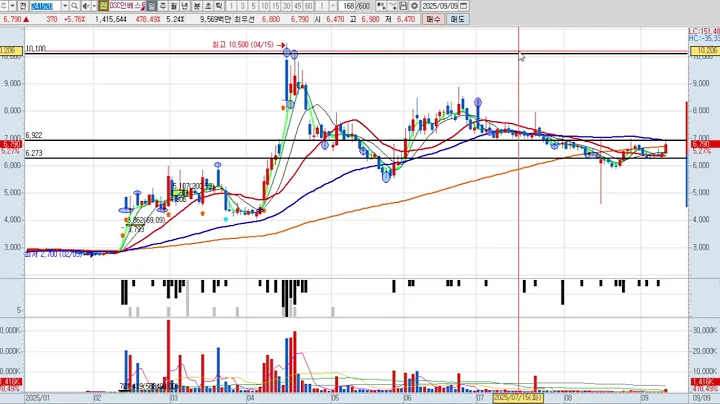Click the 6,922 horizontal line label
Image resolution: width=720 pixels, height=404 pixels.
(34, 135)
